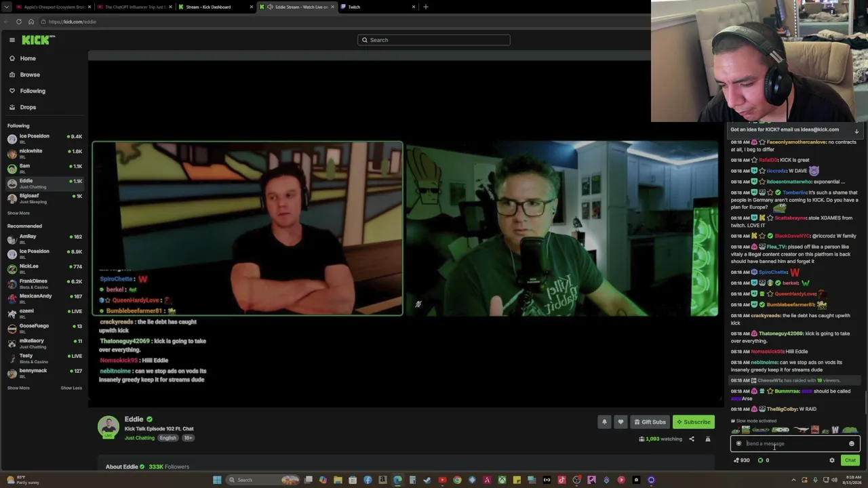
Task: Open a new browser tab
Action: click(x=426, y=7)
